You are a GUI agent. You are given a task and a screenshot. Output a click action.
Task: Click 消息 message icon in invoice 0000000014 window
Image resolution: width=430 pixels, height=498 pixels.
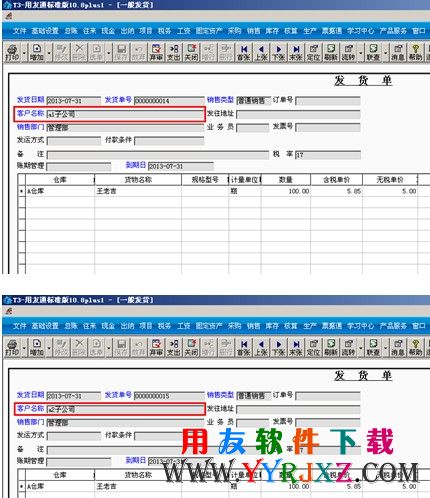398,52
